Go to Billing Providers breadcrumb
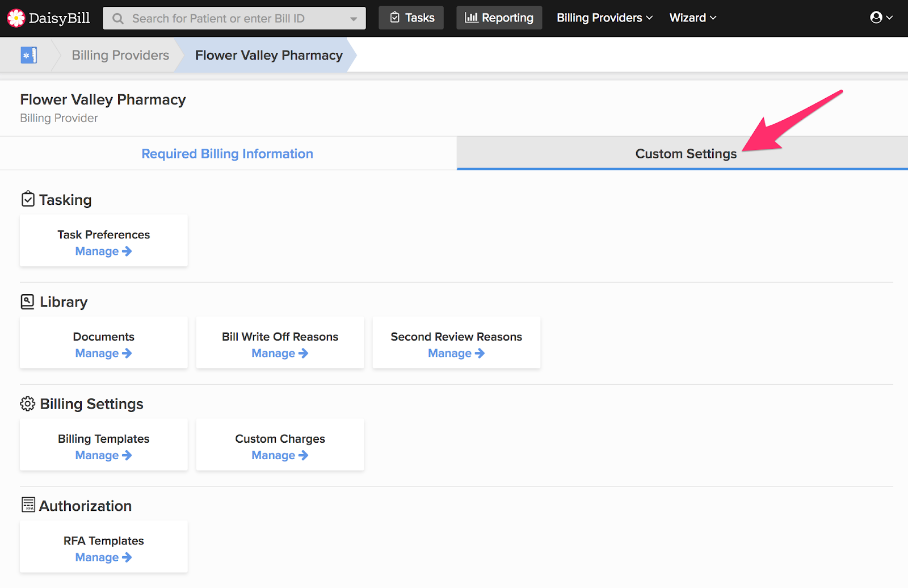Viewport: 908px width, 588px height. [x=120, y=55]
